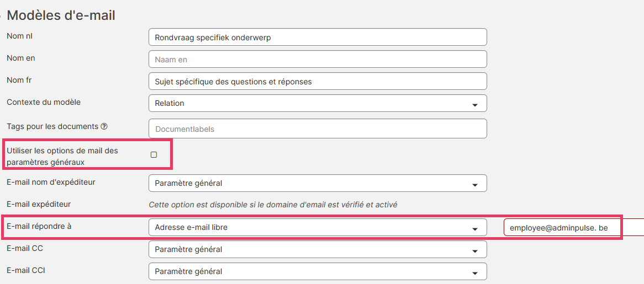644x284 pixels.
Task: Click the Documentlabels tags input field
Action: click(318, 128)
